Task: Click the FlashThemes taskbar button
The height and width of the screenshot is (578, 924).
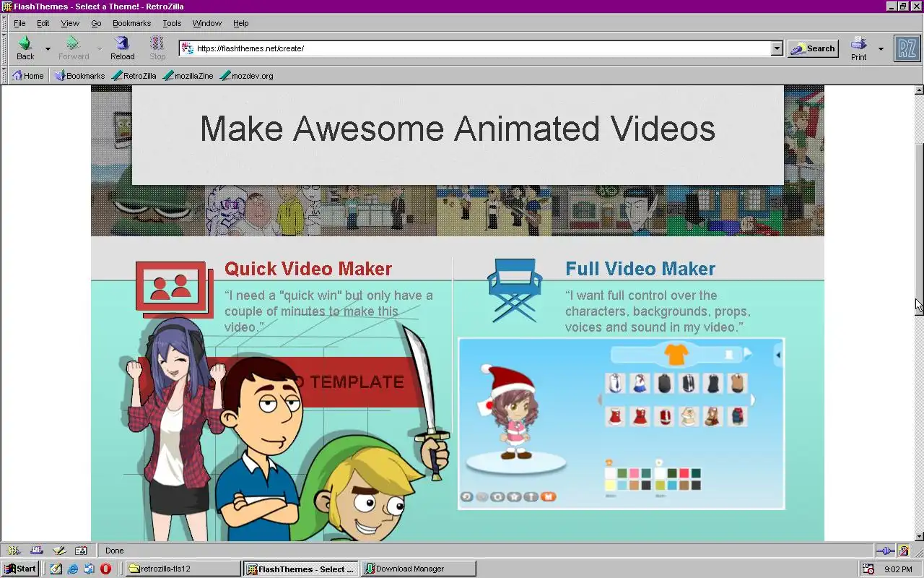Action: coord(301,569)
